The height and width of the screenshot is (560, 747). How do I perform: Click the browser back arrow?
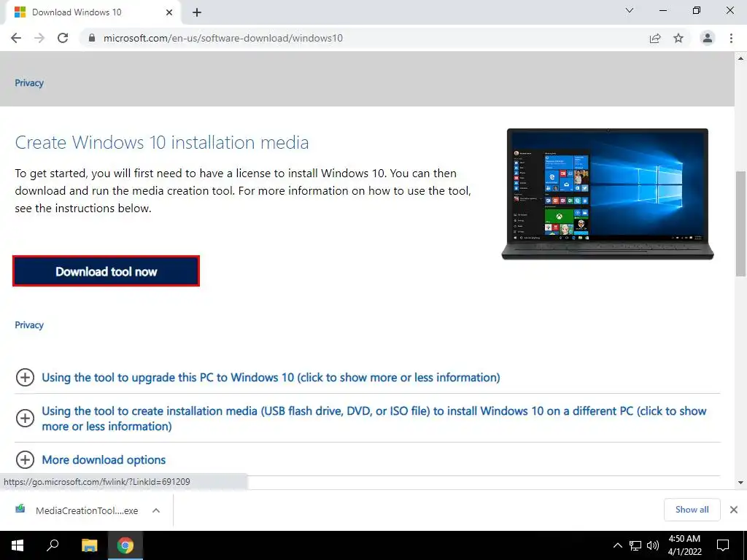click(16, 38)
